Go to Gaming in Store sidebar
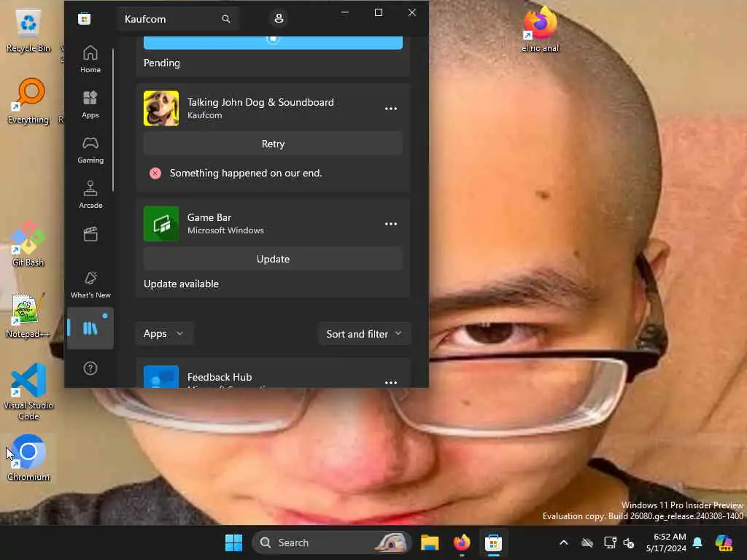The image size is (747, 560). click(90, 149)
